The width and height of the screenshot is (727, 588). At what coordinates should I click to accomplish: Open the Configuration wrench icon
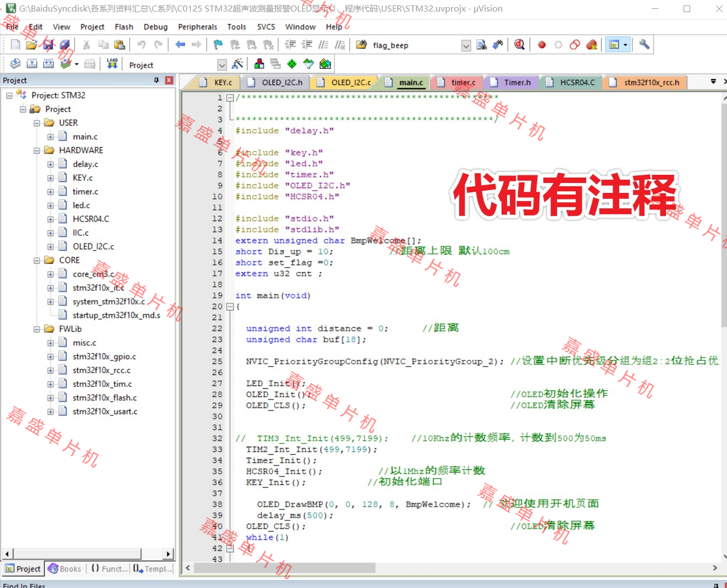coord(644,45)
